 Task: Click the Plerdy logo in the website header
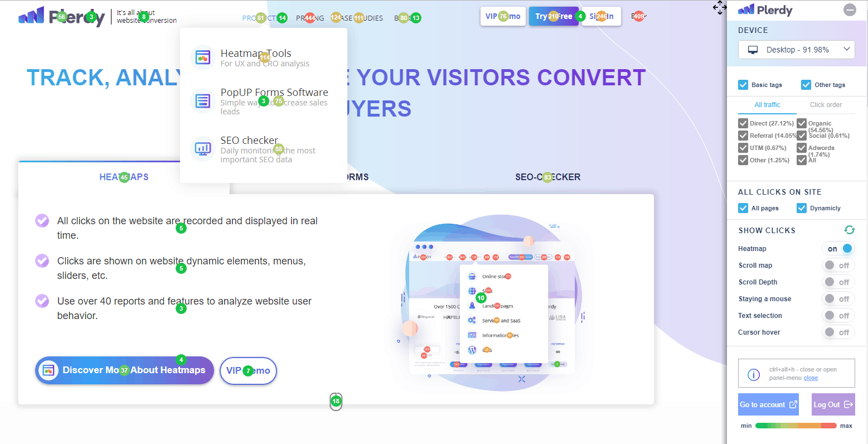(x=61, y=16)
